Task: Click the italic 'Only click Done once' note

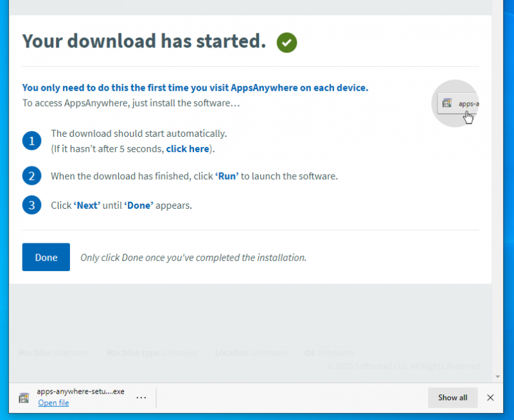Action: tap(193, 258)
